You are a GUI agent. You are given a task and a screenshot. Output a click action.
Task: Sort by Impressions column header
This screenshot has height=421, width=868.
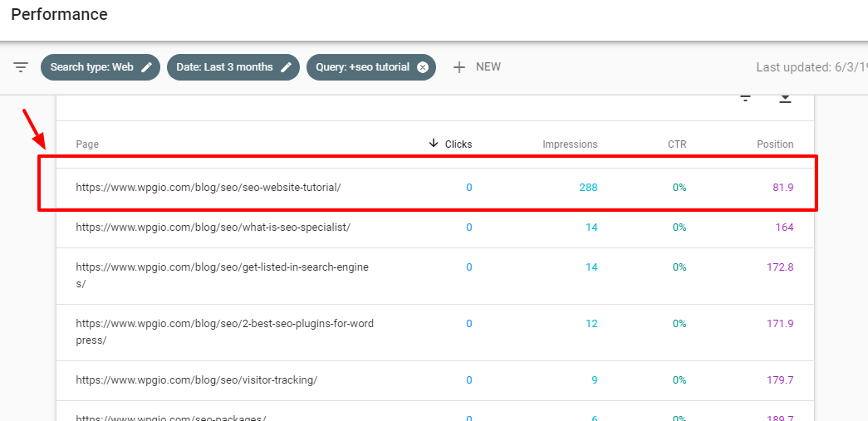click(570, 144)
